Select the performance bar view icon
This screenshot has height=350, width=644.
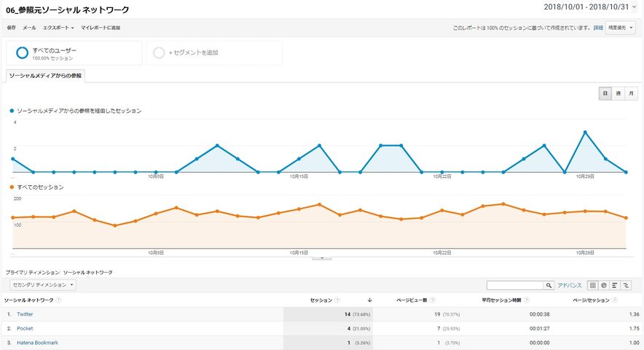click(x=615, y=285)
